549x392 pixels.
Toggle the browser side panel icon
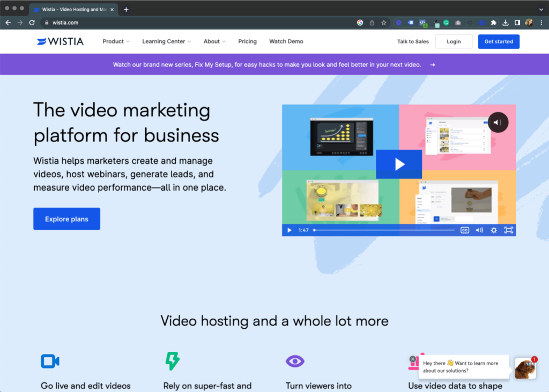pyautogui.click(x=517, y=22)
